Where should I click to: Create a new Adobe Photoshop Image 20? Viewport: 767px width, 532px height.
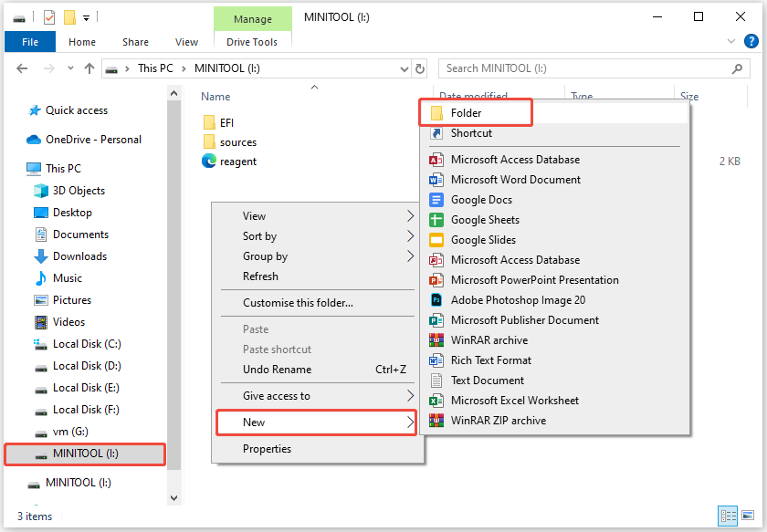(x=554, y=299)
